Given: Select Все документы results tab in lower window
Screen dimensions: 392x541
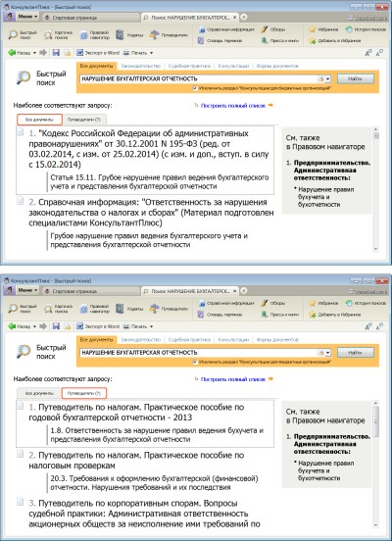Looking at the screenshot, I should click(x=39, y=393).
